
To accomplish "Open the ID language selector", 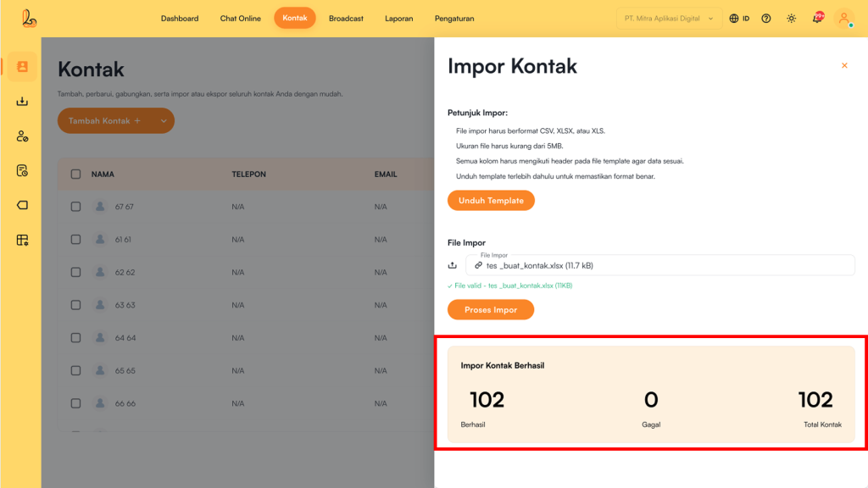I will click(x=739, y=19).
